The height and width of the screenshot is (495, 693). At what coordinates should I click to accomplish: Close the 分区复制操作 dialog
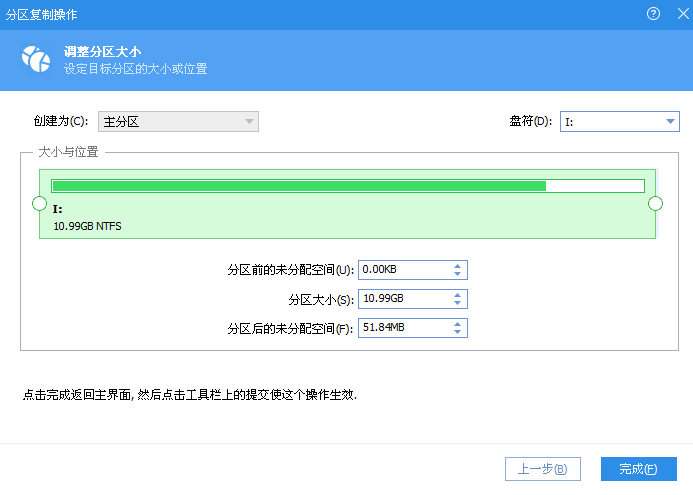click(683, 14)
